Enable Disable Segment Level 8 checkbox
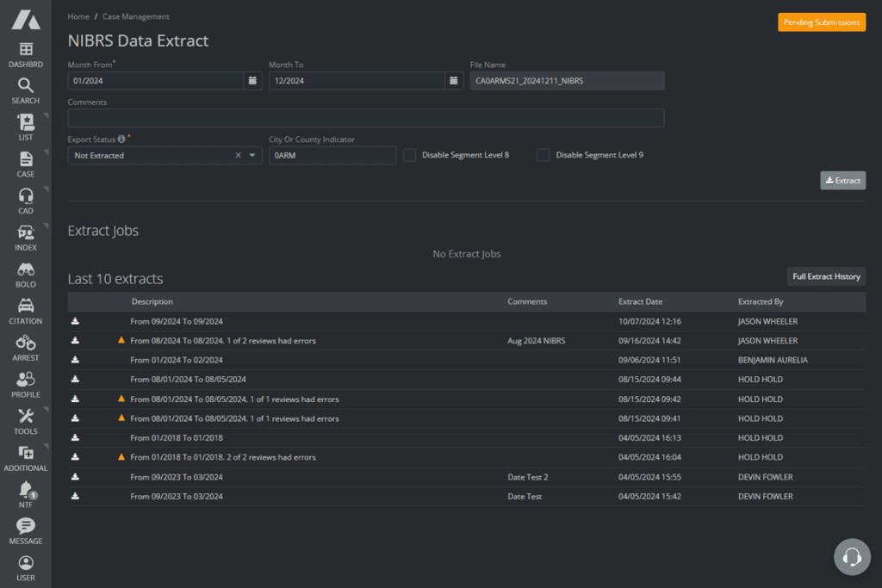This screenshot has height=588, width=882. tap(408, 155)
